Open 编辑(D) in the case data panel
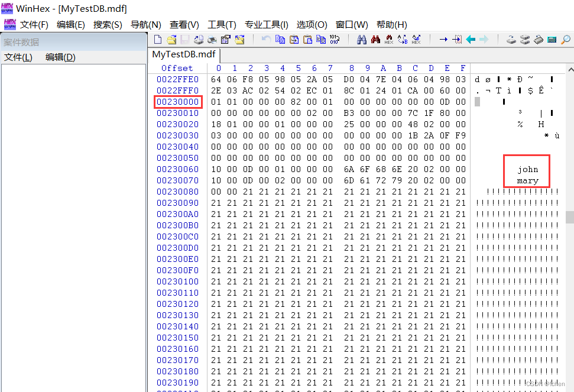Viewport: 574px width, 392px height. 60,57
